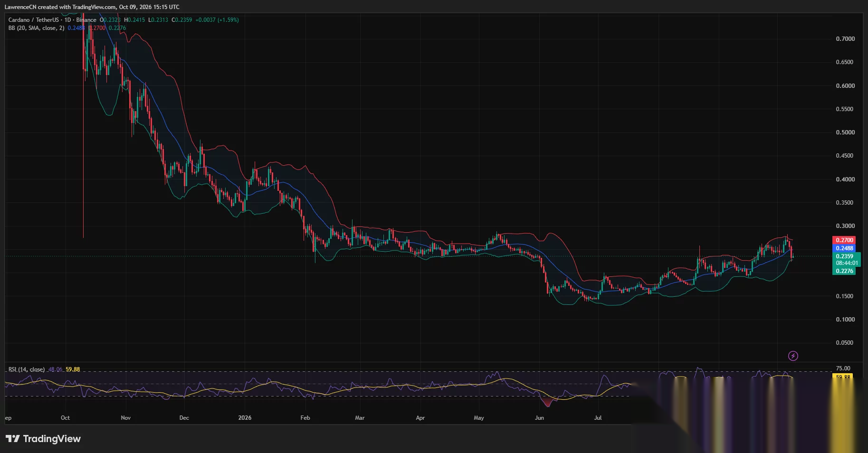Screen dimensions: 868x453
Task: Click the yellow 59.88 RSI value label
Action: pyautogui.click(x=843, y=377)
